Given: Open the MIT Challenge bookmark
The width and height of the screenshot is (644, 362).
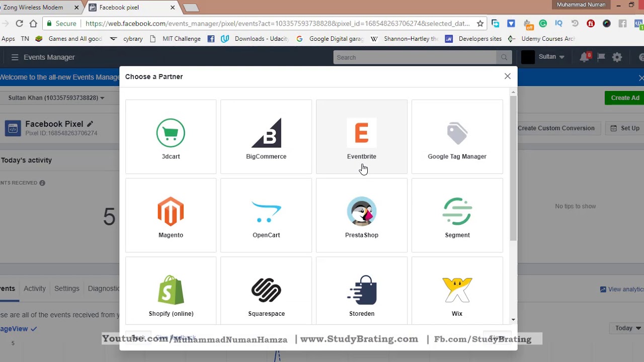Looking at the screenshot, I should point(176,39).
